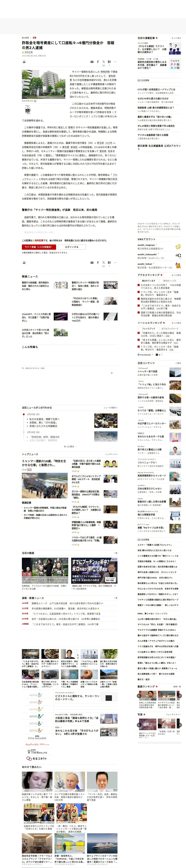Open ニュースの要点へ link
186x868 pixels.
click(x=110, y=408)
